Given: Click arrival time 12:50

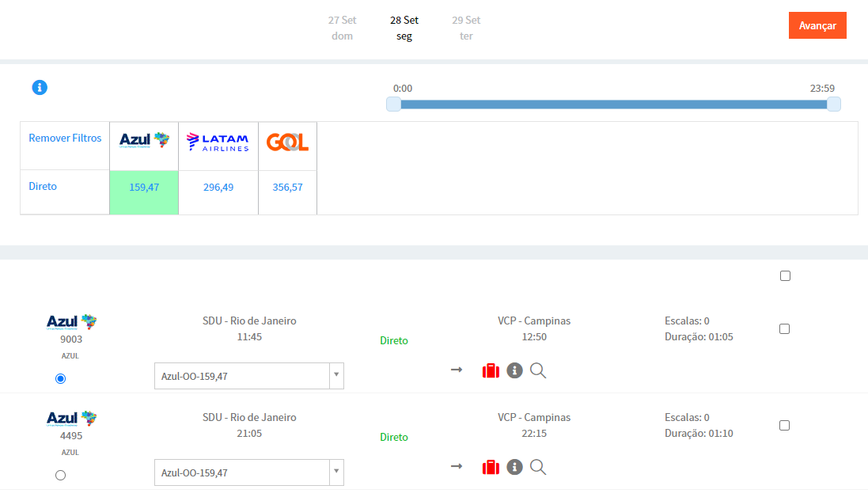Looking at the screenshot, I should click(x=534, y=336).
